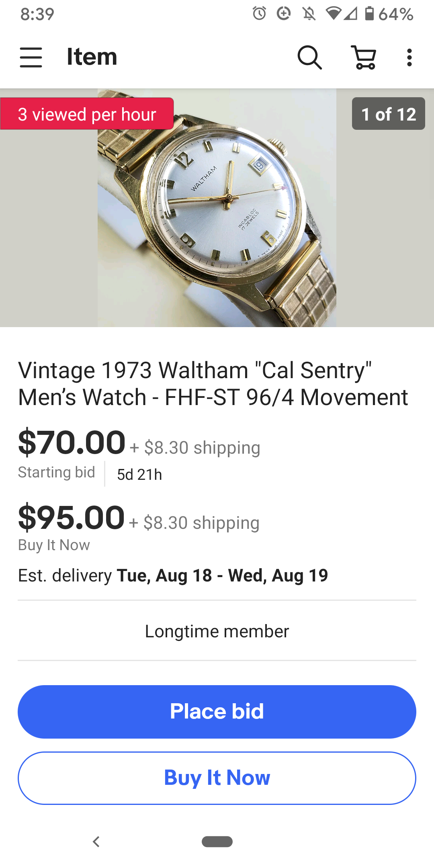Tap the muted notifications bell icon
Screen dimensions: 434x868
[x=309, y=14]
